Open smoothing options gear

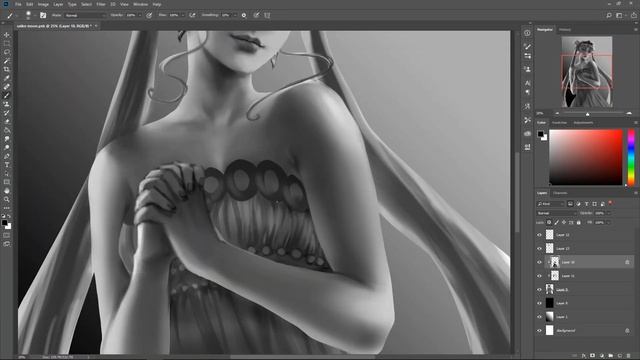(x=244, y=15)
